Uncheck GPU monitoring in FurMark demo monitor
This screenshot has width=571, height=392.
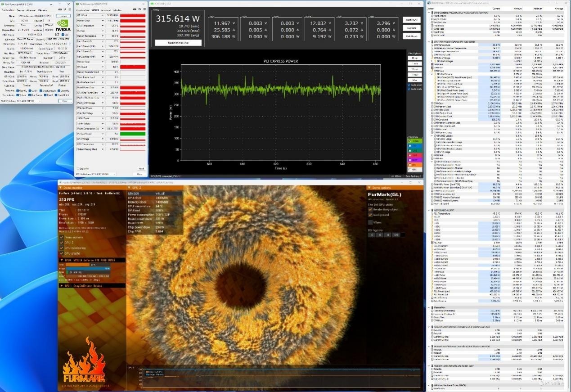(x=62, y=248)
